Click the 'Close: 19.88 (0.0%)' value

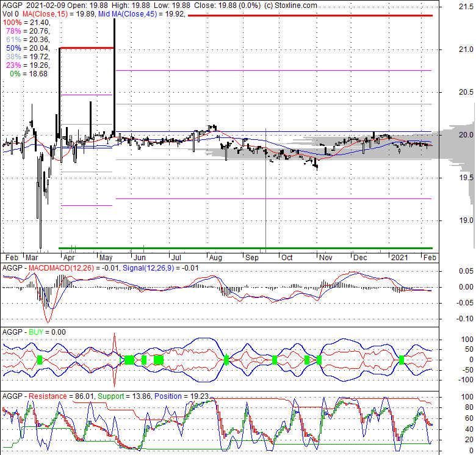(x=227, y=5)
